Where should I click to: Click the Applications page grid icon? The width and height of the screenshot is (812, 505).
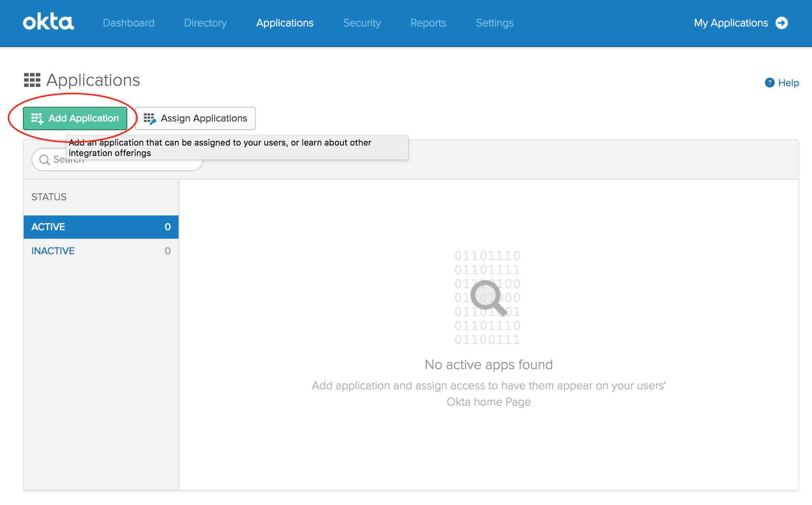(32, 80)
